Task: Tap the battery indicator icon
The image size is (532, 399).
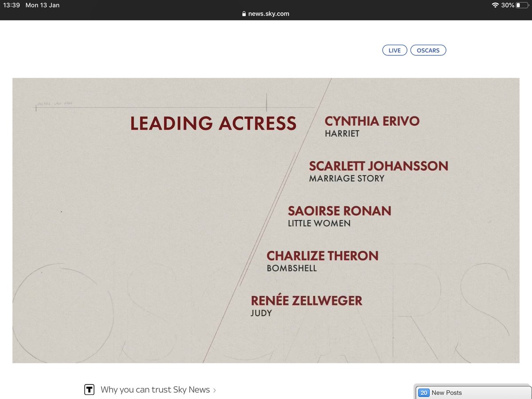Action: [522, 5]
